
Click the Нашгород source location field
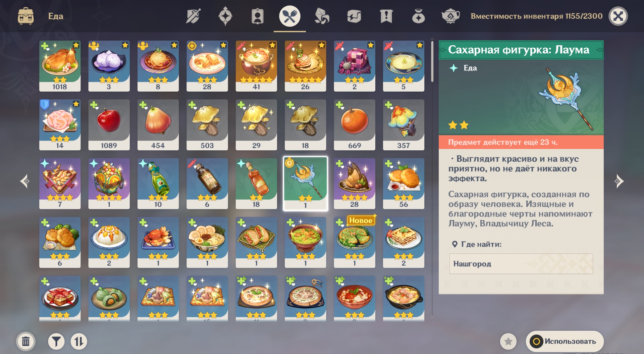pyautogui.click(x=521, y=264)
